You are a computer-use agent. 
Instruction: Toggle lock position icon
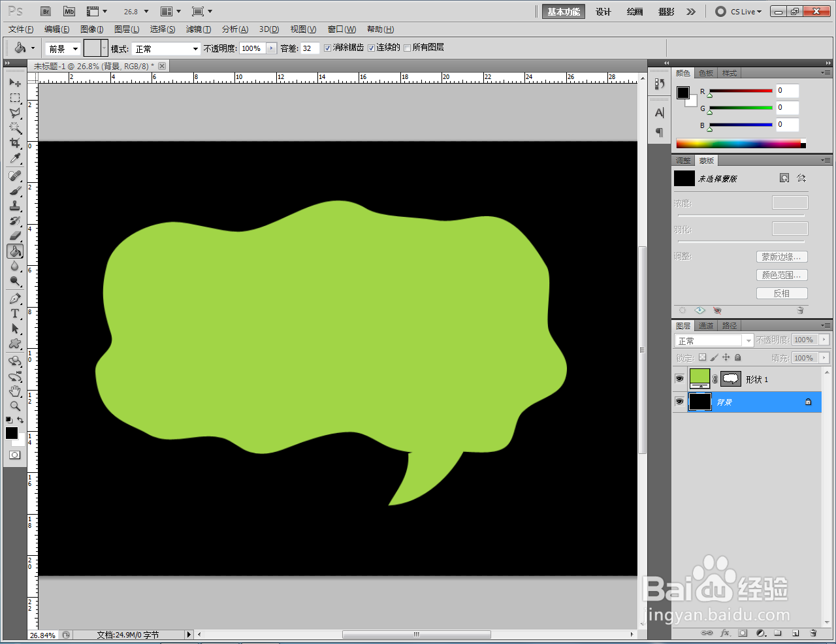coord(726,357)
